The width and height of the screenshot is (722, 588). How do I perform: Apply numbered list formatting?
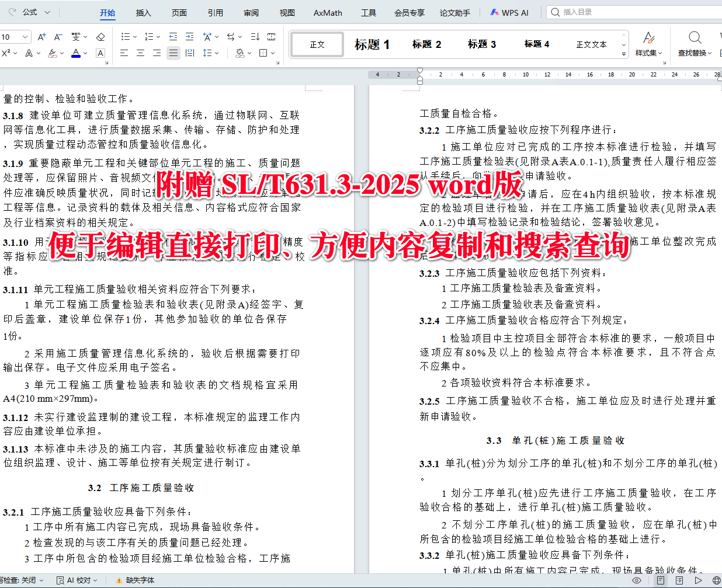click(149, 37)
